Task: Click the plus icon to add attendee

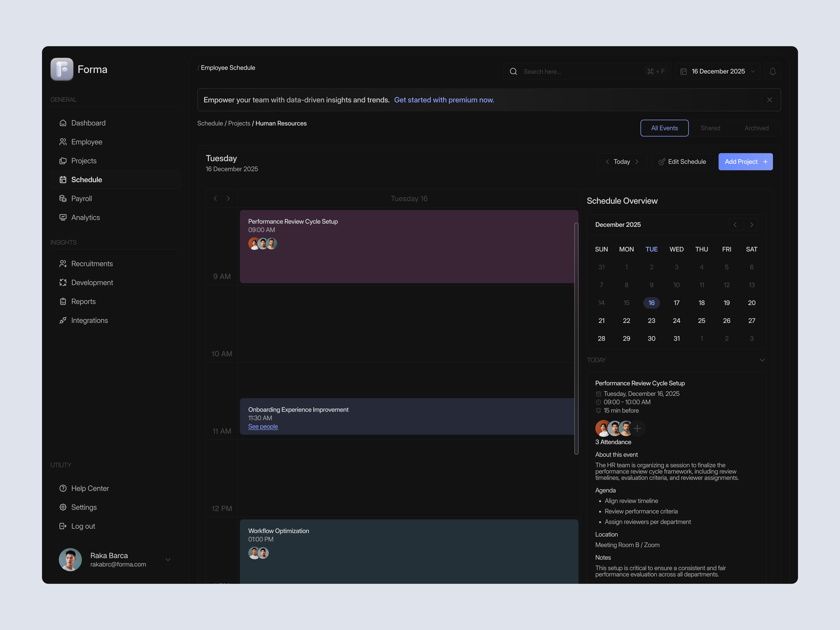Action: tap(637, 428)
